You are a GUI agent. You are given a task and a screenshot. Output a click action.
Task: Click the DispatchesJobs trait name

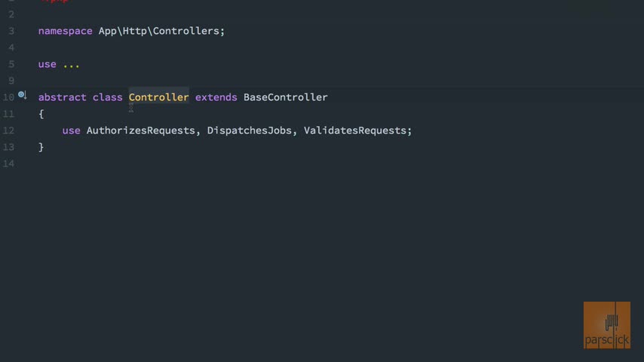(x=250, y=130)
